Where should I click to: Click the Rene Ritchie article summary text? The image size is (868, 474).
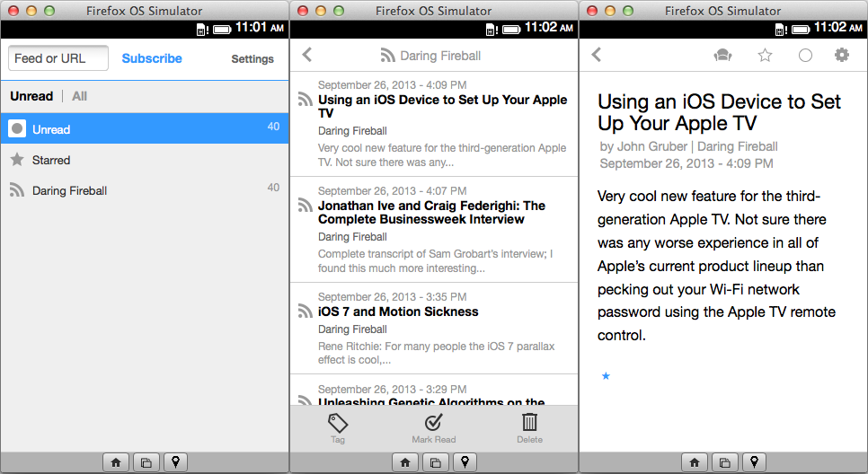coord(436,353)
